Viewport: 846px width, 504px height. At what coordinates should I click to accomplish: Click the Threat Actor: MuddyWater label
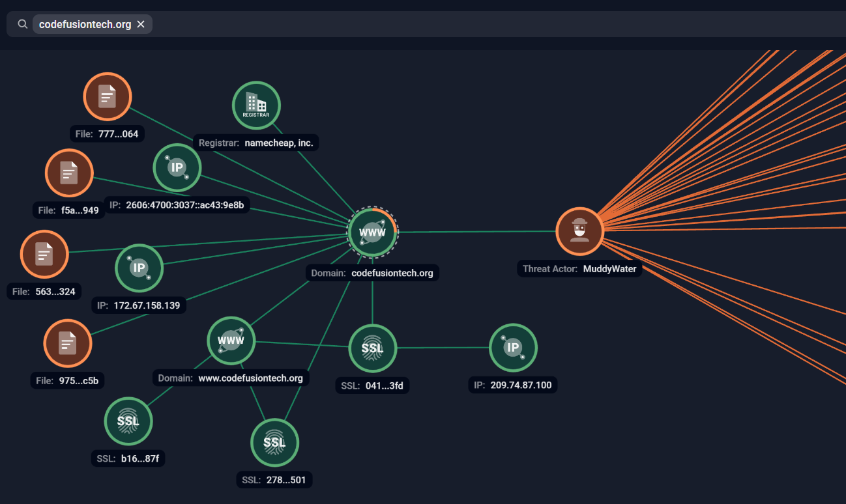click(x=579, y=268)
